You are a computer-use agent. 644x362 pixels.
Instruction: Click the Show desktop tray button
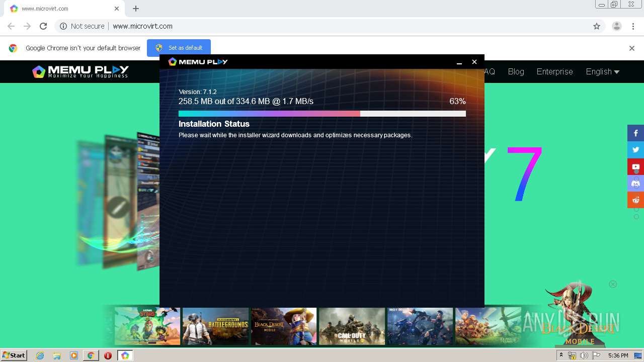pos(638,355)
